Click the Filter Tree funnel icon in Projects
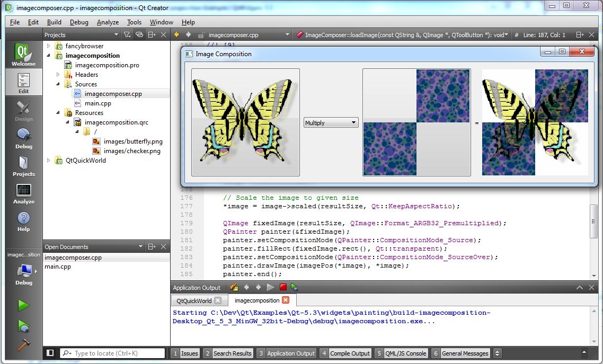 point(127,34)
